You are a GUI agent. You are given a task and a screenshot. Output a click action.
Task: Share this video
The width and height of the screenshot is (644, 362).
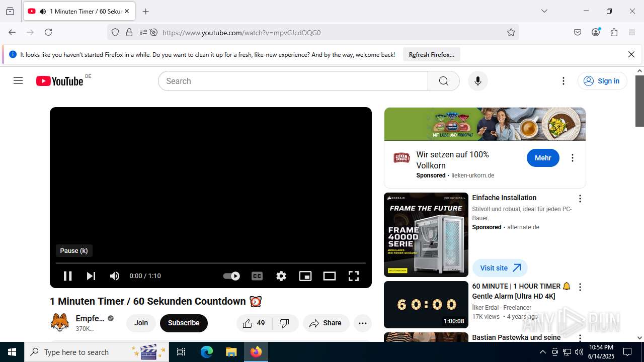pyautogui.click(x=326, y=323)
